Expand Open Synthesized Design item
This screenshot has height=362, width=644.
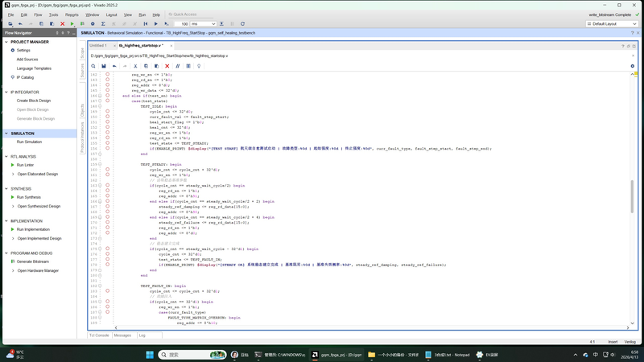(x=13, y=207)
